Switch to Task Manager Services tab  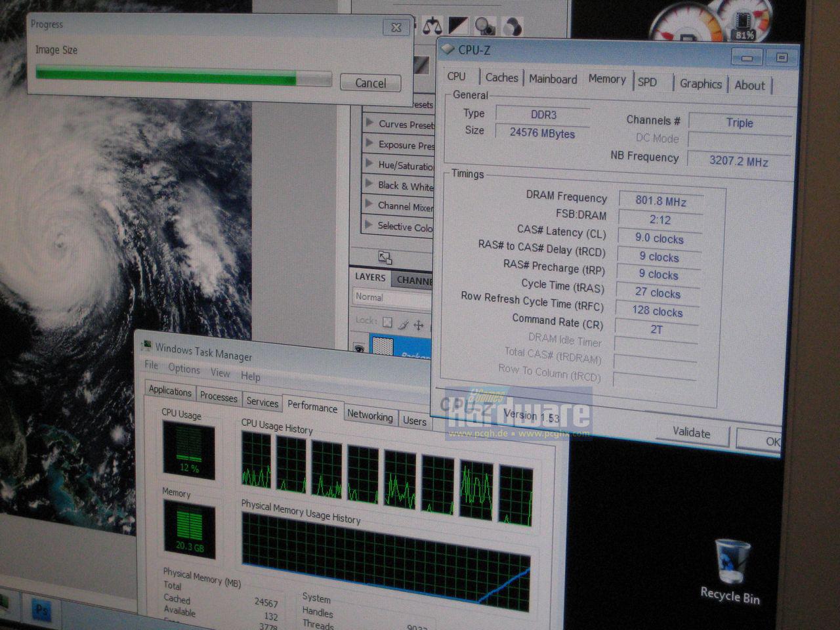(x=262, y=402)
